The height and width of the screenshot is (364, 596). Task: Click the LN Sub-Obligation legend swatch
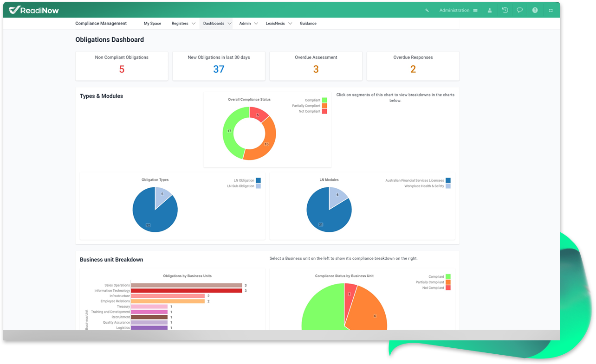point(258,186)
